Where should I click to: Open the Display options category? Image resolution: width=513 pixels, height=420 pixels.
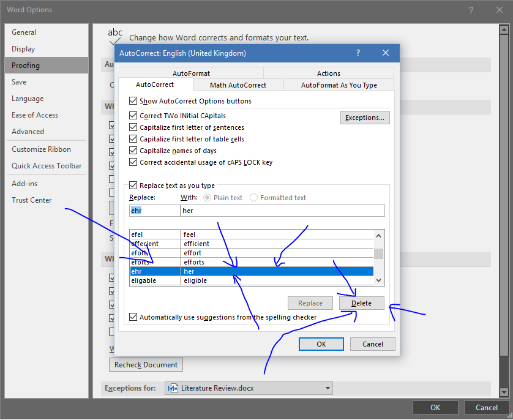click(x=47, y=49)
